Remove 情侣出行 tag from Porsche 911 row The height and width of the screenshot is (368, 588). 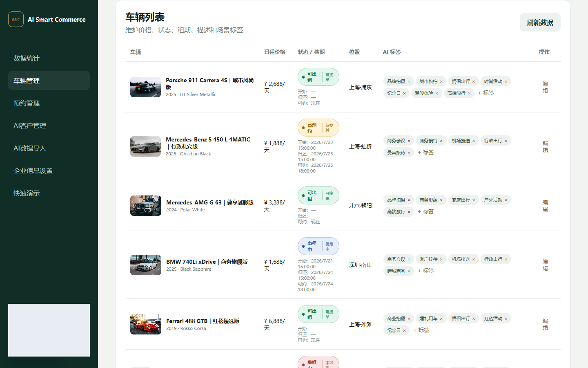tap(474, 81)
